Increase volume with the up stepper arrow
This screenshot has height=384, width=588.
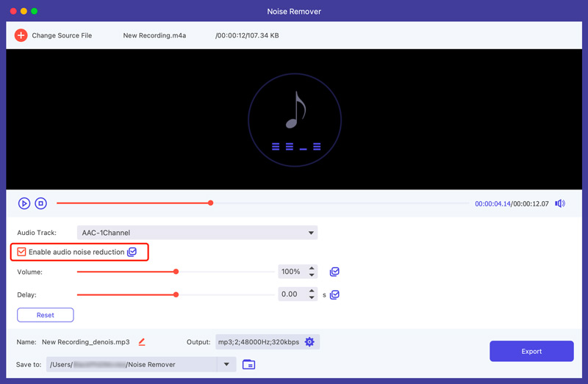coord(312,268)
